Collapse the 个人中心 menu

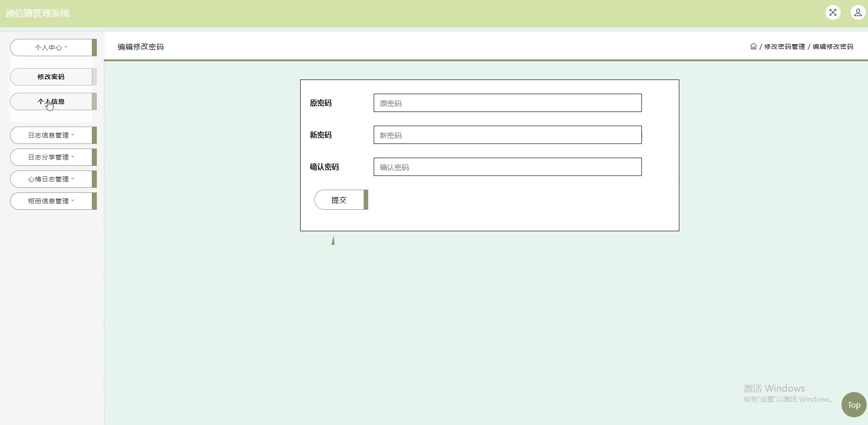(x=53, y=48)
